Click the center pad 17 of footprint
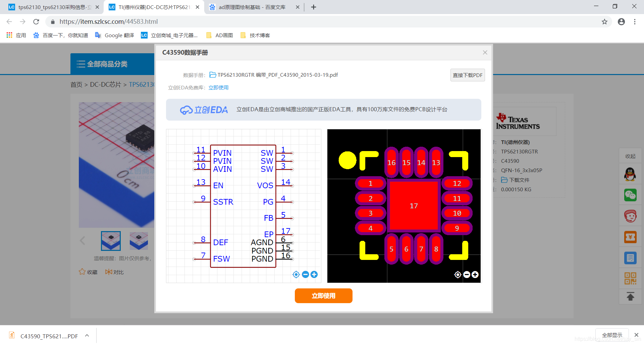Viewport: 644px width, 345px height. pos(414,206)
